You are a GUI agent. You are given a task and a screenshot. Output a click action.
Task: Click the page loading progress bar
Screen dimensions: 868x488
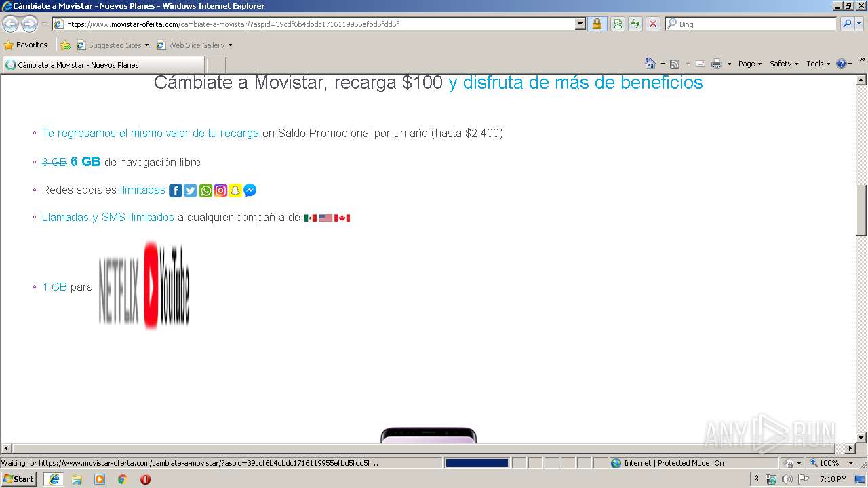[x=477, y=463]
